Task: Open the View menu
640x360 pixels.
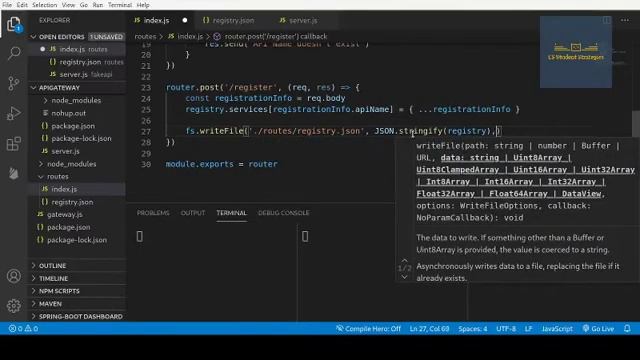Action: click(68, 5)
